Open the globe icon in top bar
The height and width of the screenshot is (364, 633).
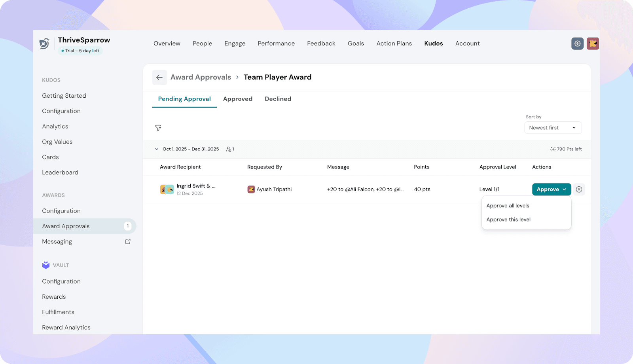point(577,44)
